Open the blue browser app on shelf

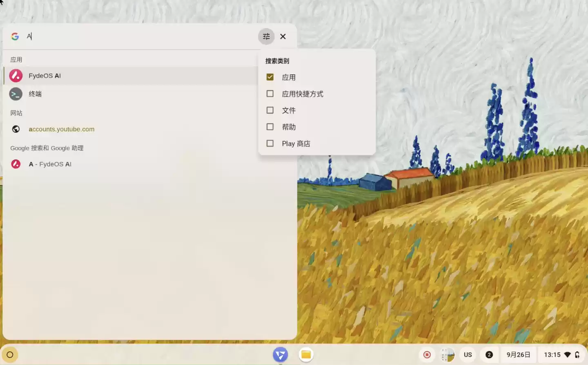point(281,355)
